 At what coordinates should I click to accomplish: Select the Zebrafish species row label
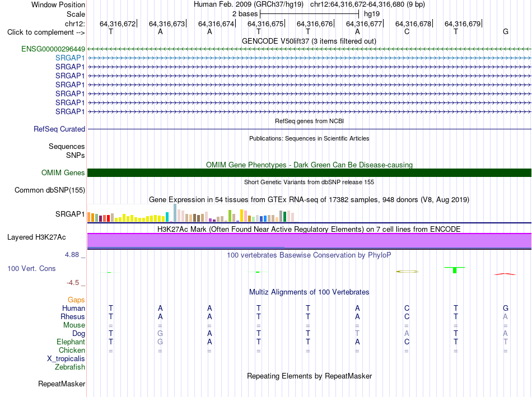click(70, 367)
